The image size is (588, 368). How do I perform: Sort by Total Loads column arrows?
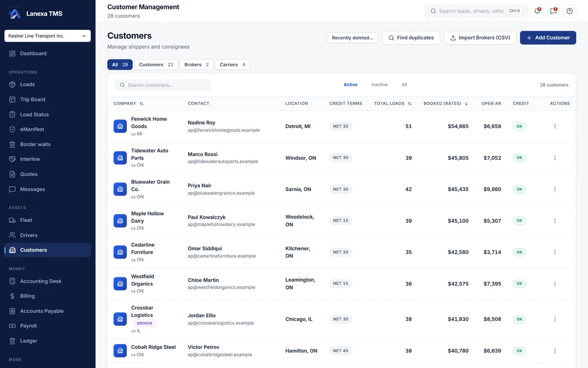click(410, 104)
